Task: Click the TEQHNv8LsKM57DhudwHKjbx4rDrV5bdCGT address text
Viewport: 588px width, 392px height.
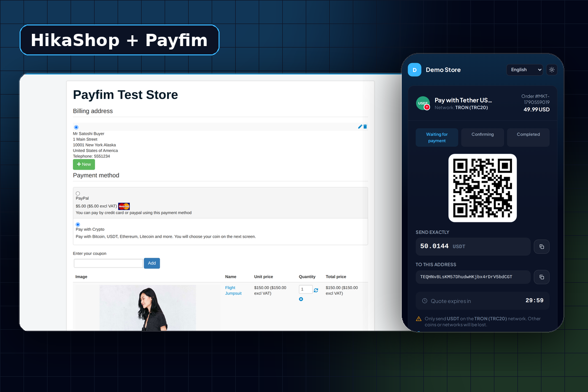Action: [x=466, y=277]
